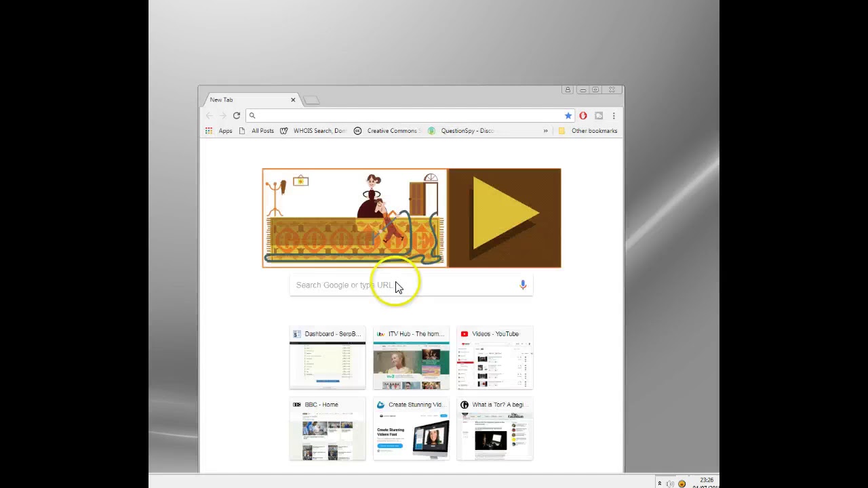The image size is (868, 488).
Task: Open a new tab with the blank tab button
Action: (x=311, y=100)
